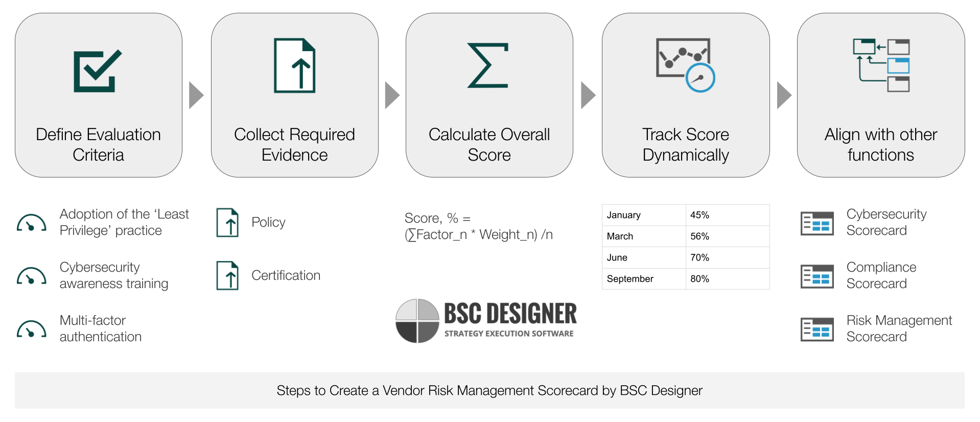The image size is (980, 422).
Task: Click the arrow before Align with other functions
Action: pyautogui.click(x=784, y=95)
